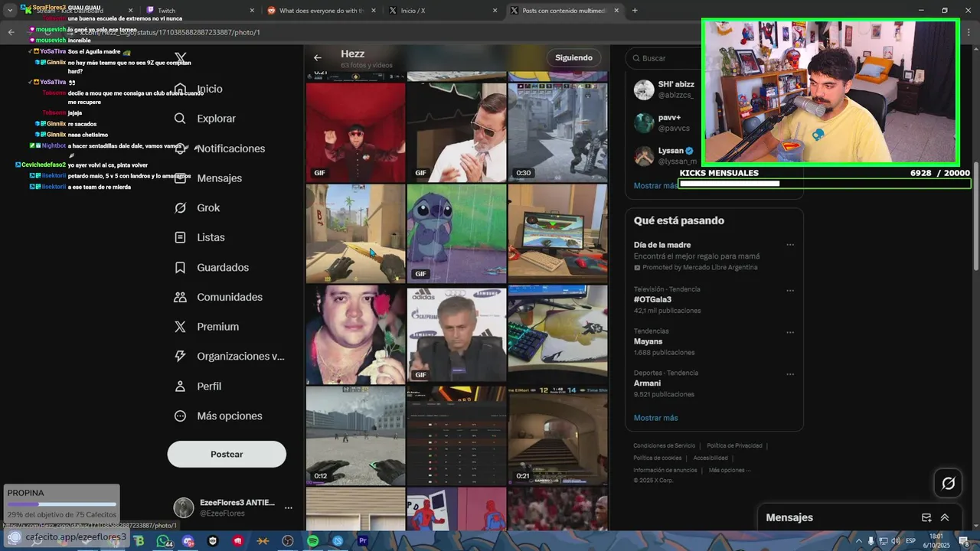980x551 pixels.
Task: Click the Guardados bookmark icon
Action: pos(180,267)
